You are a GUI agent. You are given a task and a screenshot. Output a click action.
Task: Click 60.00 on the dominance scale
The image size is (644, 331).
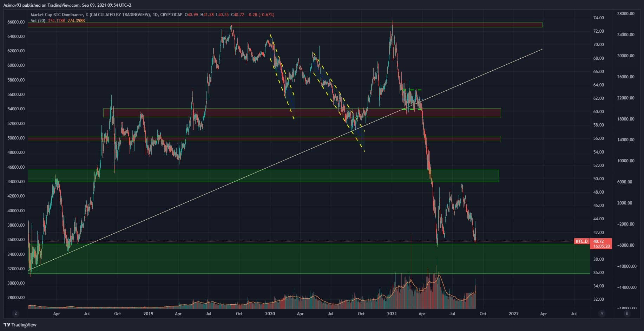click(598, 112)
